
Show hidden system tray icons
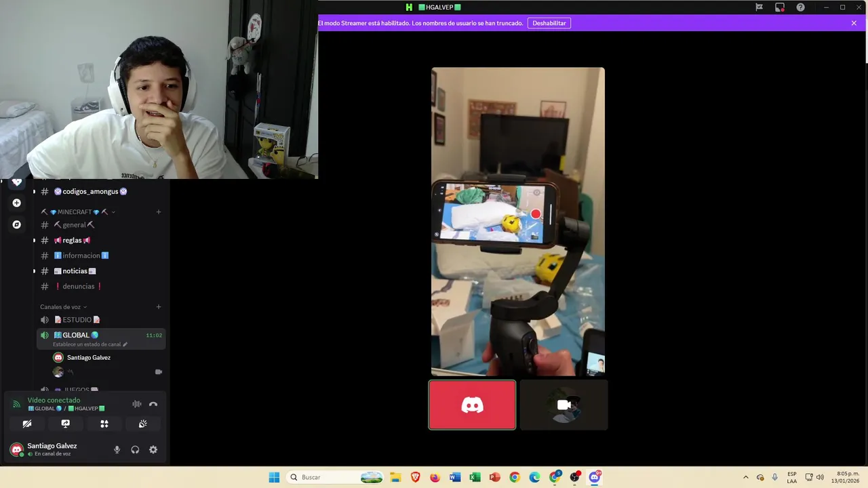(746, 477)
